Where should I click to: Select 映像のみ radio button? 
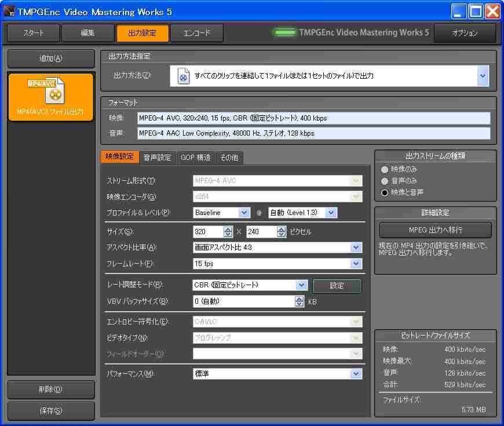384,169
